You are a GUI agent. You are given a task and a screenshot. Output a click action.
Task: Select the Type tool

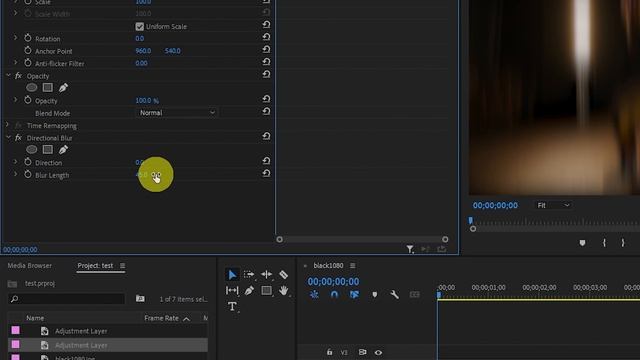[232, 306]
